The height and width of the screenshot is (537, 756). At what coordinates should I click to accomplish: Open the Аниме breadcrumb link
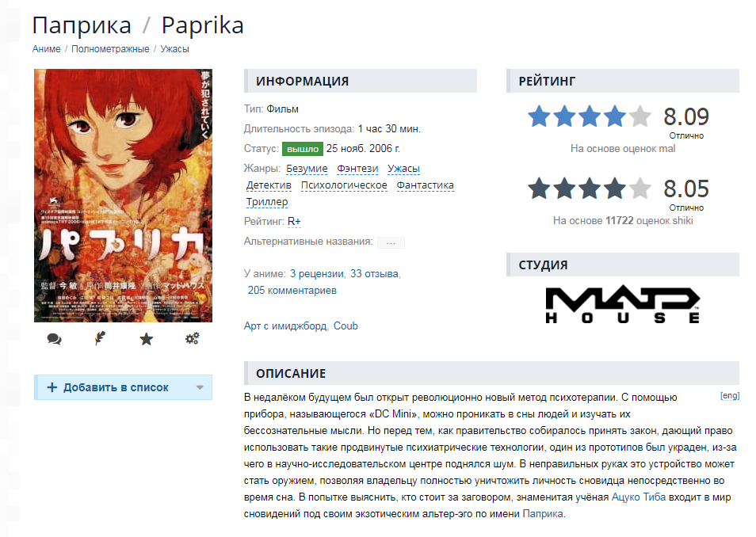[46, 49]
